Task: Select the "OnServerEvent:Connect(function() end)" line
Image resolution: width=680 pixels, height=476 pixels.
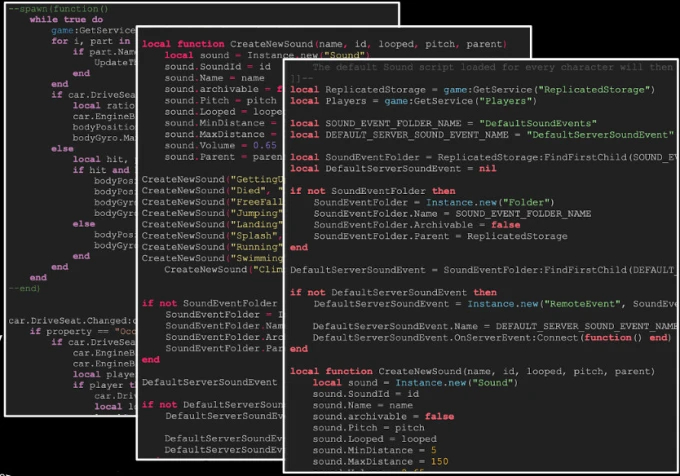Action: tap(492, 338)
